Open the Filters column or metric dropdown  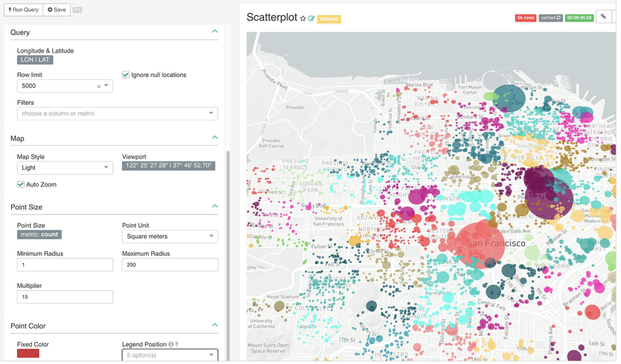(x=117, y=114)
